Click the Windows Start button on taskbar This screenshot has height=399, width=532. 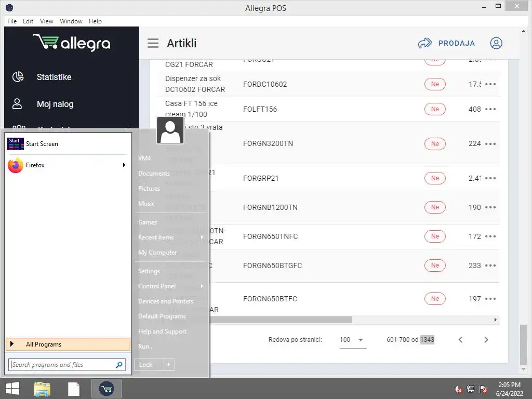(12, 389)
